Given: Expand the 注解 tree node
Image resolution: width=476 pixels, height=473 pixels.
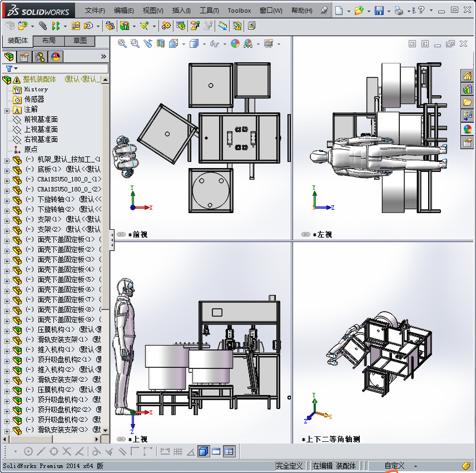Looking at the screenshot, I should click(x=7, y=111).
